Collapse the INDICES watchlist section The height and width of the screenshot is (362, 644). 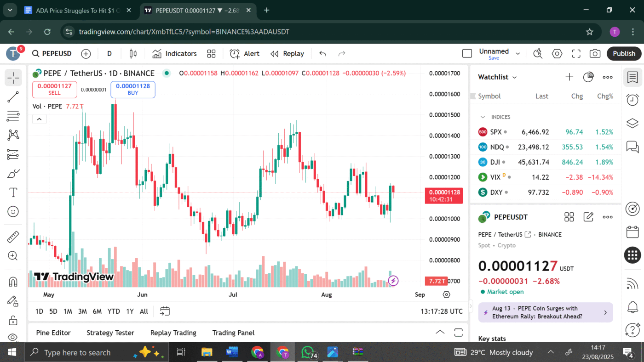click(x=483, y=117)
